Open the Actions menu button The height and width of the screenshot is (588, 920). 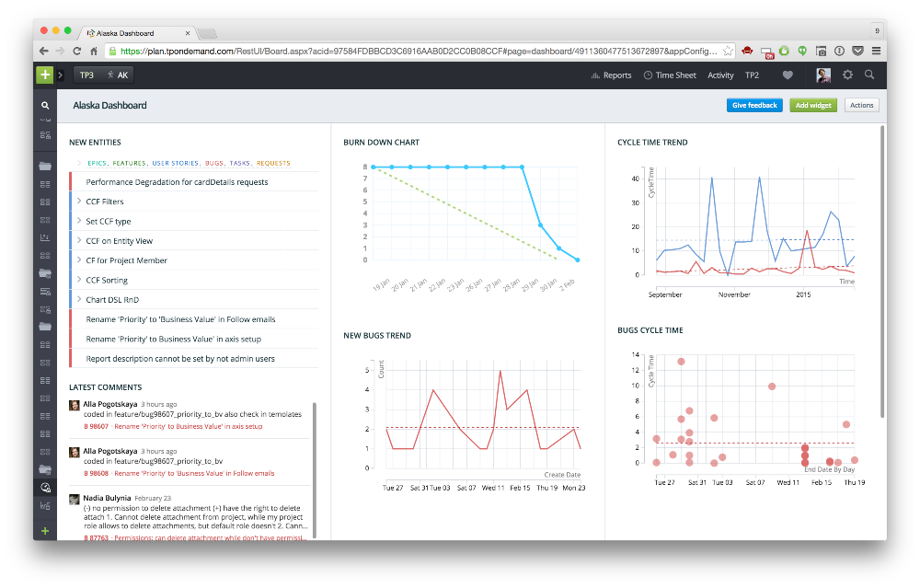click(861, 105)
